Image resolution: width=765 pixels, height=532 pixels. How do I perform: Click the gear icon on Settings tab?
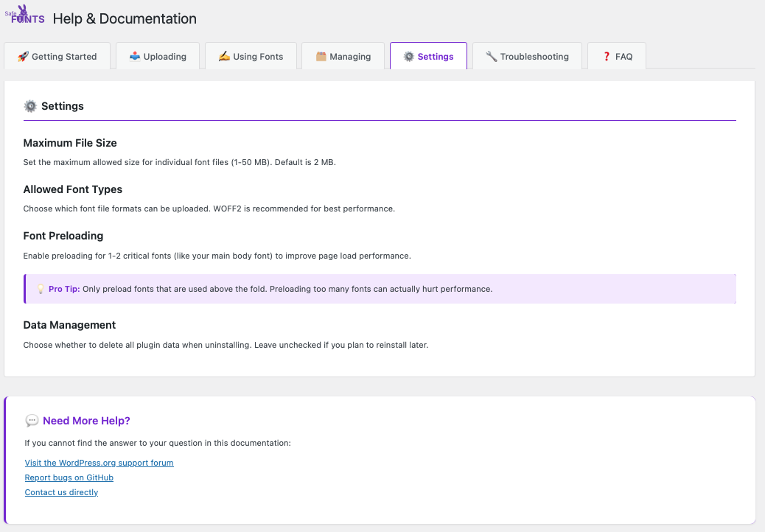[408, 57]
